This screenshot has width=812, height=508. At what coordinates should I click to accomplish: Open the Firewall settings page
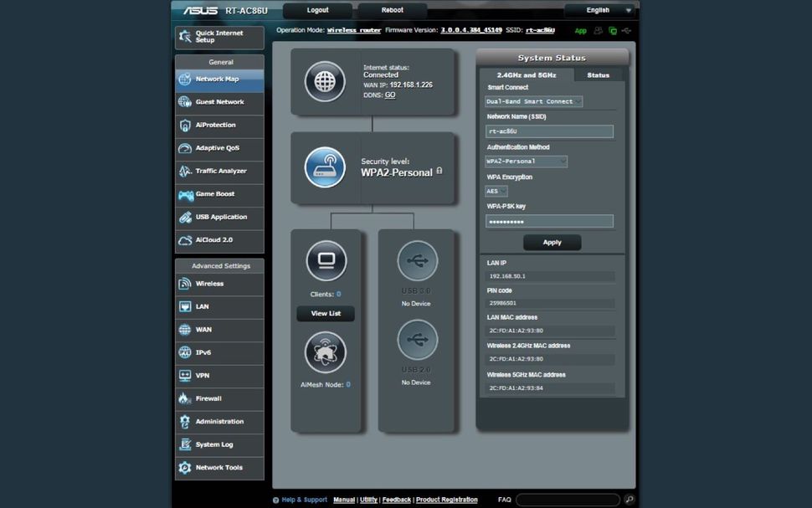[219, 398]
